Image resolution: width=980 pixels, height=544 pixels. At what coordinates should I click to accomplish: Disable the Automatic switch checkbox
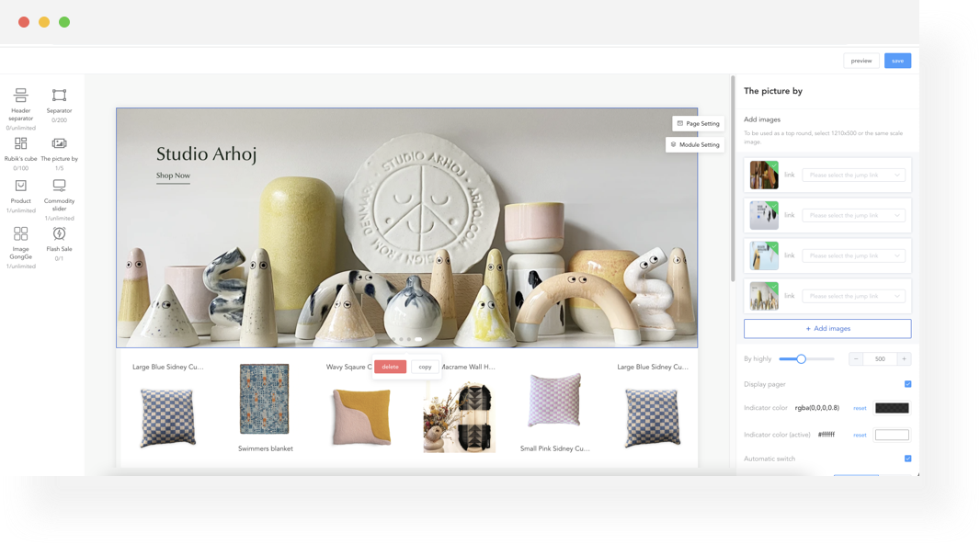click(907, 459)
